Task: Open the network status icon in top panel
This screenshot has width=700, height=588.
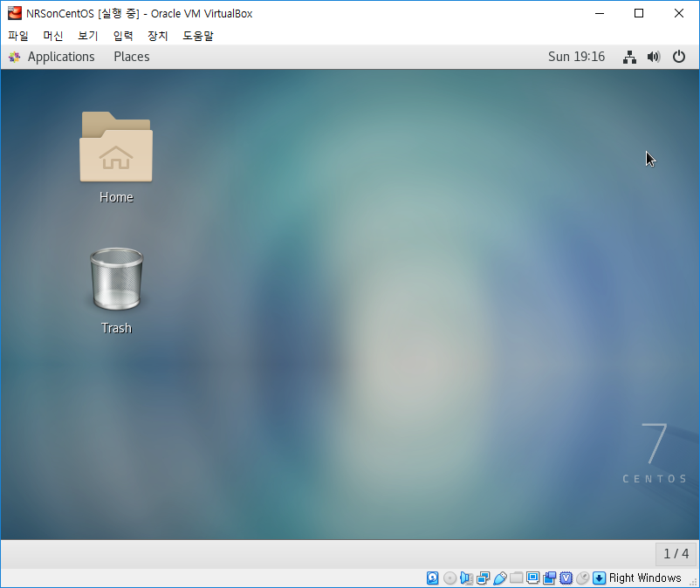Action: [x=629, y=57]
